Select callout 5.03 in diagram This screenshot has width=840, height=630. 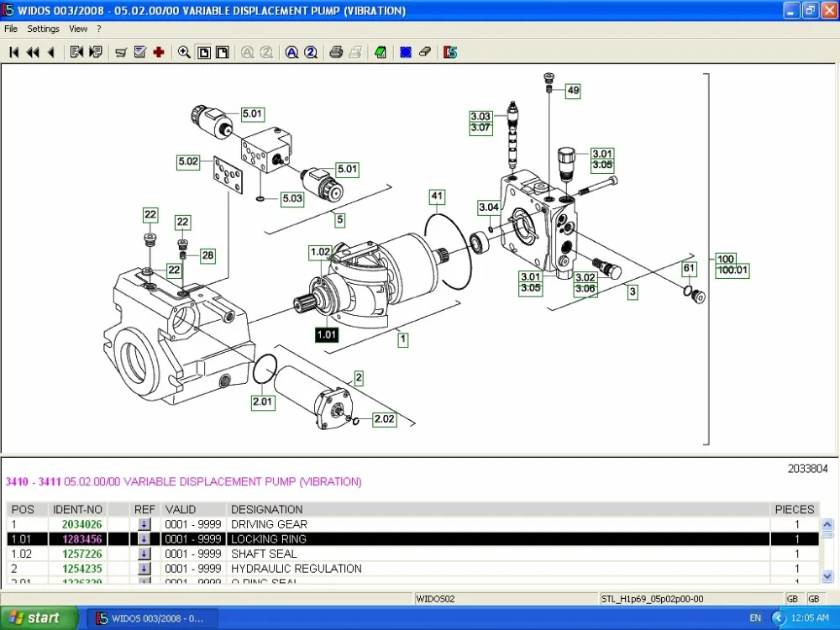pos(292,199)
